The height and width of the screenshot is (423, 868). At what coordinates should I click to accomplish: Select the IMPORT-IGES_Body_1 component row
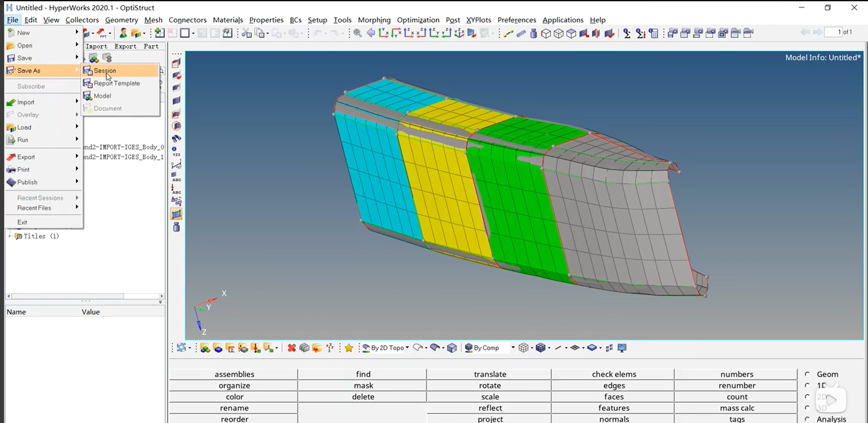coord(124,157)
